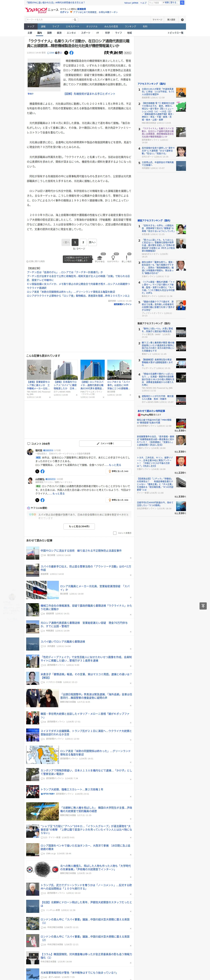Image resolution: width=210 pixels, height=980 pixels.
Task: Open the ライブ main navigation tab
Action: click(56, 27)
